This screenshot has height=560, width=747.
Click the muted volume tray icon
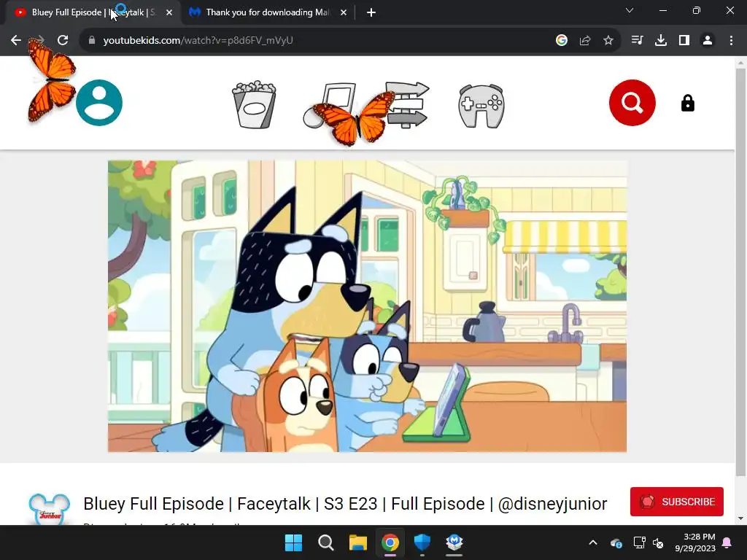point(658,542)
